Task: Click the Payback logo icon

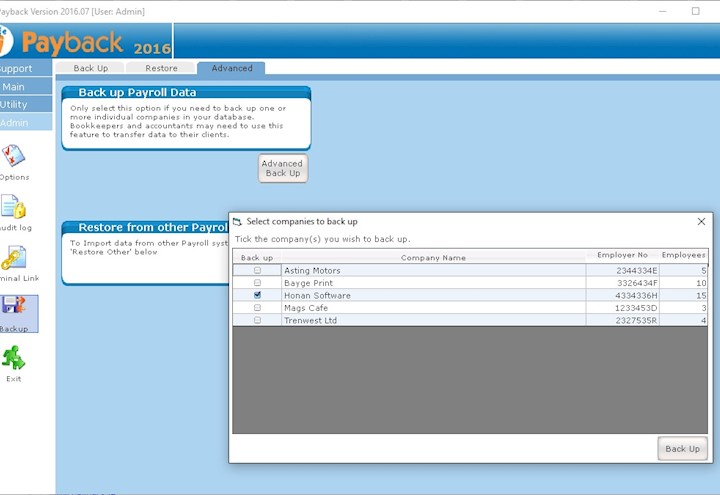Action: click(5, 43)
